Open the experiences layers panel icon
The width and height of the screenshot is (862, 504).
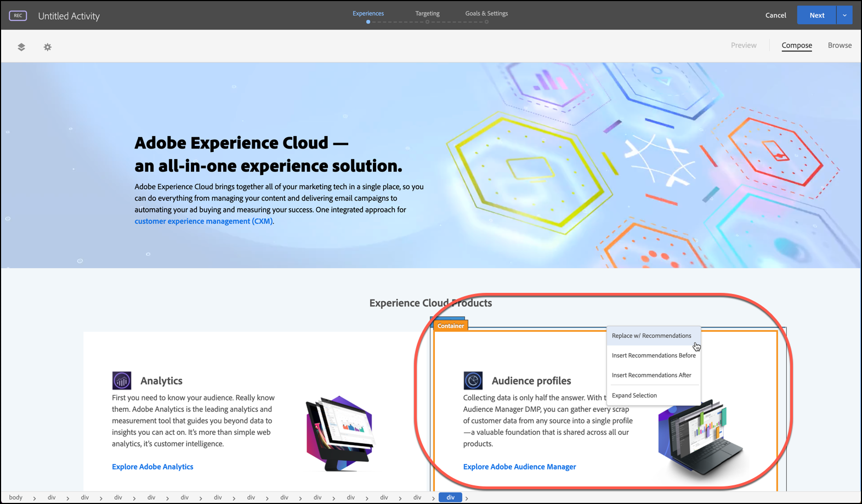click(21, 47)
